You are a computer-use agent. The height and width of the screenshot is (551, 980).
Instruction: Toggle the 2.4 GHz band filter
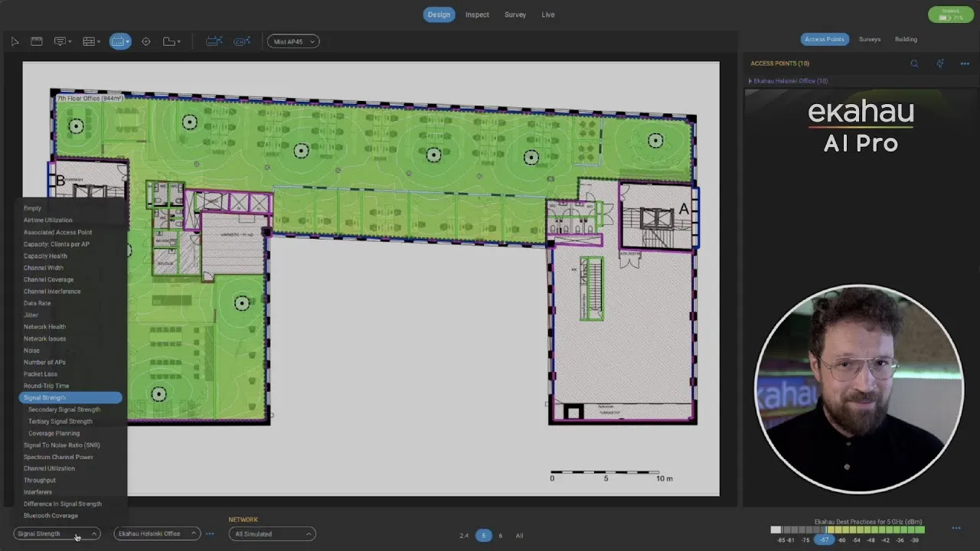(x=464, y=536)
